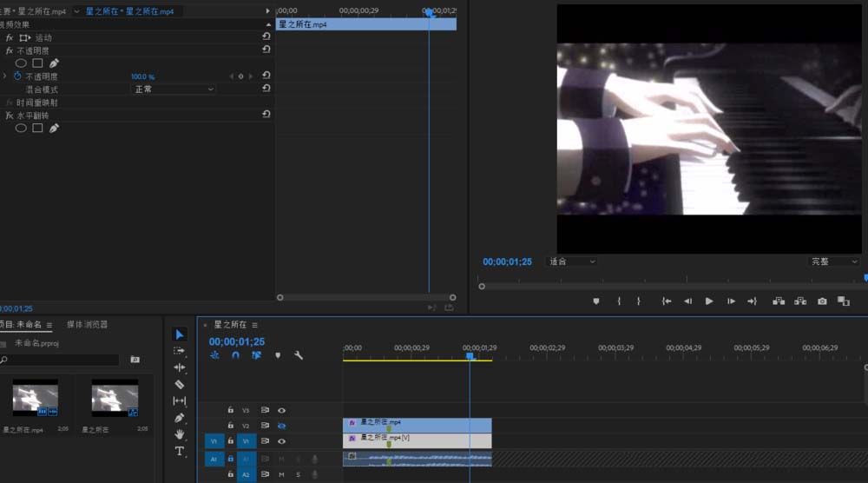Switch to 媒体浏览器 tab
This screenshot has height=483, width=868.
pyautogui.click(x=88, y=325)
